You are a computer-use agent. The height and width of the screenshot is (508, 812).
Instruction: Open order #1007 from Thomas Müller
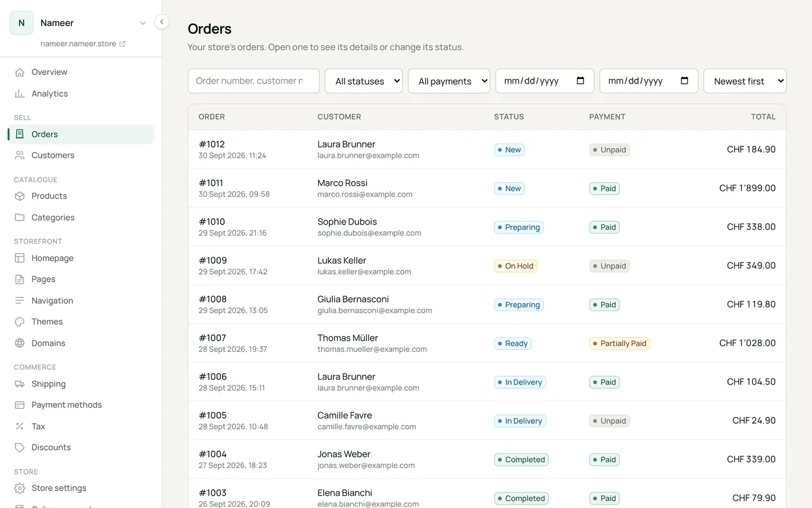click(487, 343)
